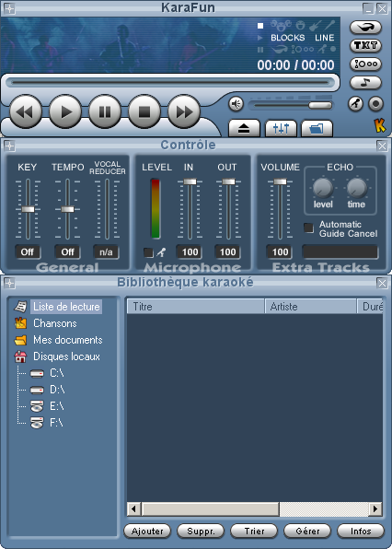Select Chansons in the library sidebar
392x549 pixels.
coord(55,323)
